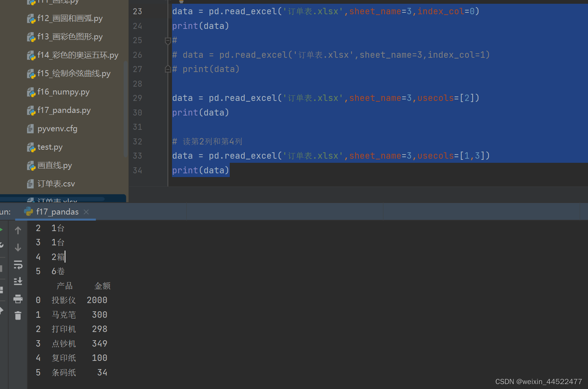Click Python file icon beside f12_画圆和画弧.py
This screenshot has height=389, width=588.
click(31, 18)
